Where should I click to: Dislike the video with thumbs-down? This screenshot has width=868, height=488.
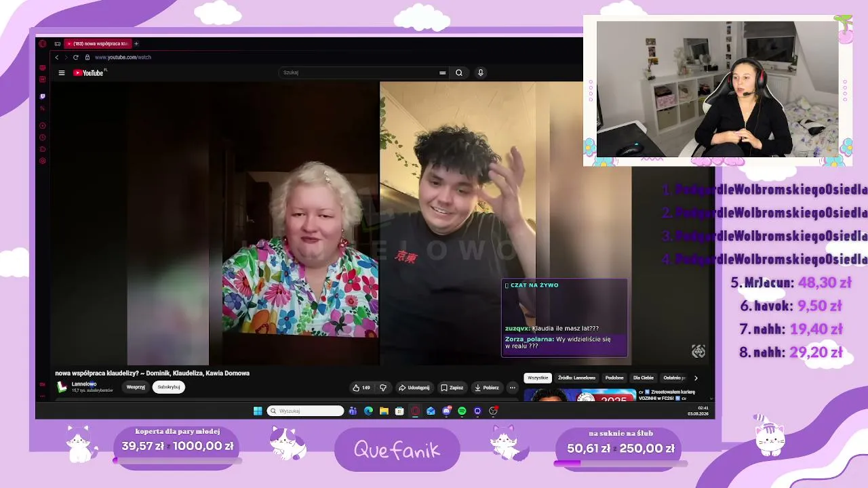(x=383, y=388)
